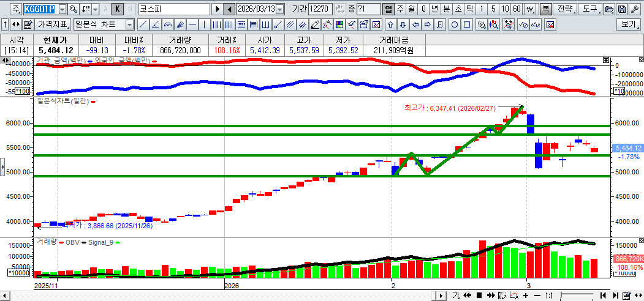Pick the angle line drawing tool
Image resolution: width=644 pixels, height=301 pixels.
(x=155, y=24)
